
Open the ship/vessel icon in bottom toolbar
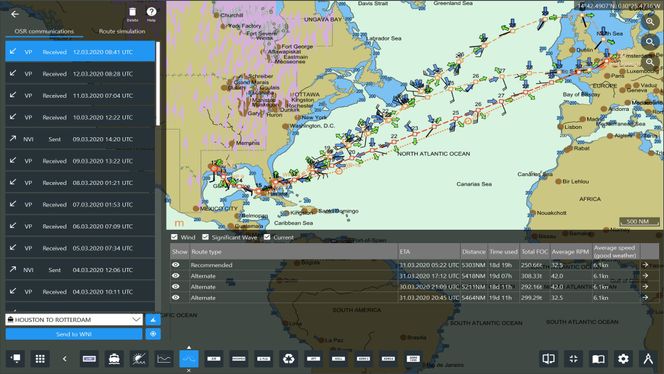click(114, 359)
